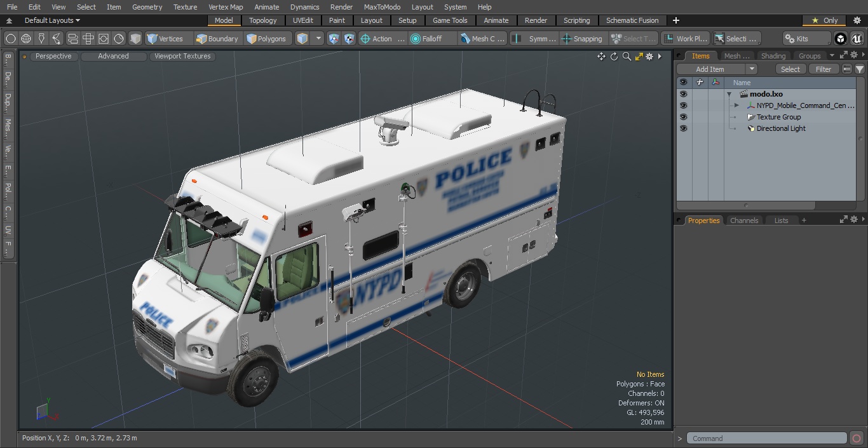
Task: Toggle visibility of Directional Light
Action: [x=683, y=128]
